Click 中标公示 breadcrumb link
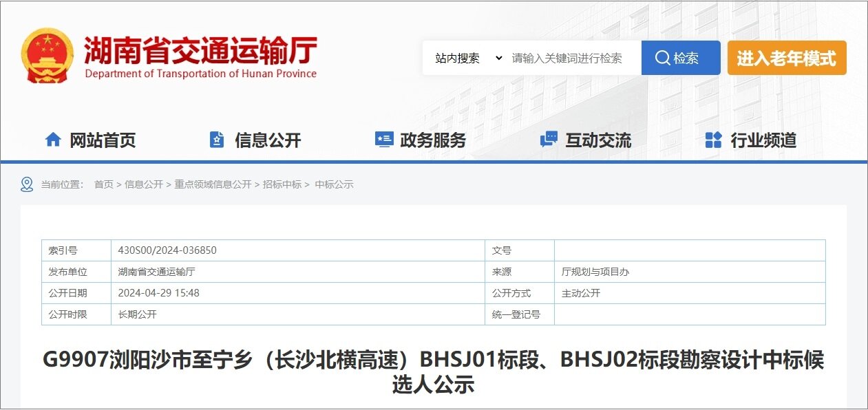Screen dimensions: 868x410 coord(334,184)
